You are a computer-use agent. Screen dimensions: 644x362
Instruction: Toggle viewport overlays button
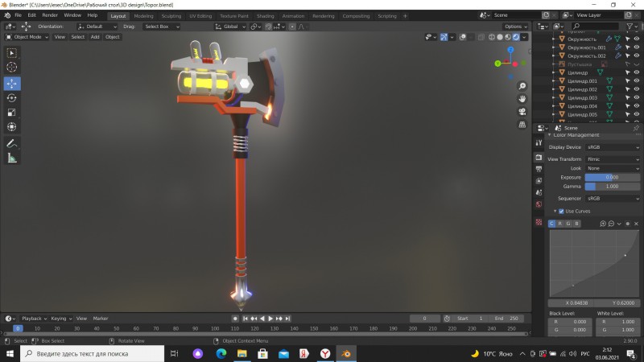point(462,37)
